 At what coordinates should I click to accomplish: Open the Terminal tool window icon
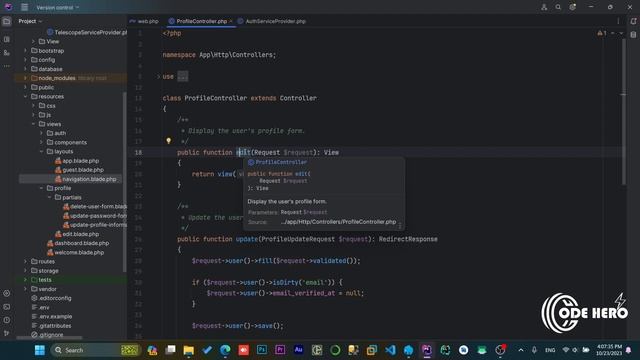[x=7, y=307]
